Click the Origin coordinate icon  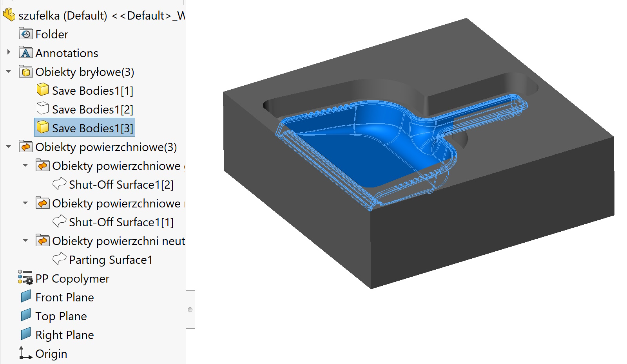[x=25, y=353]
